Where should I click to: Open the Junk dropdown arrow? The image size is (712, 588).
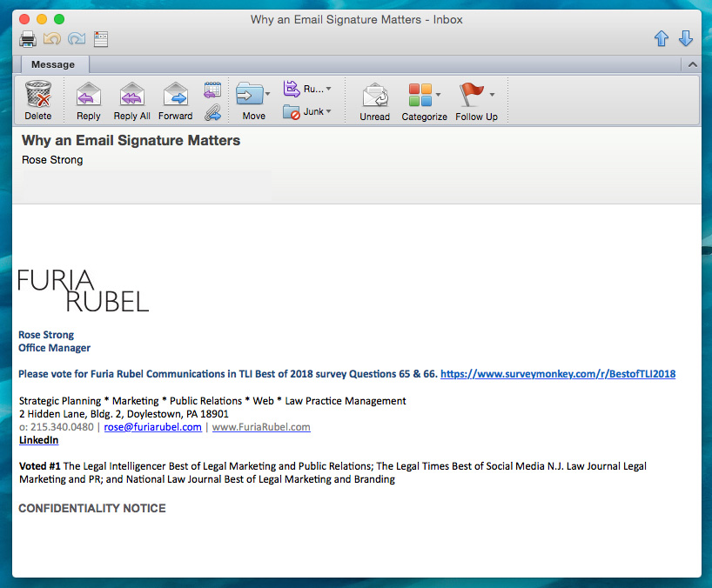pos(328,111)
